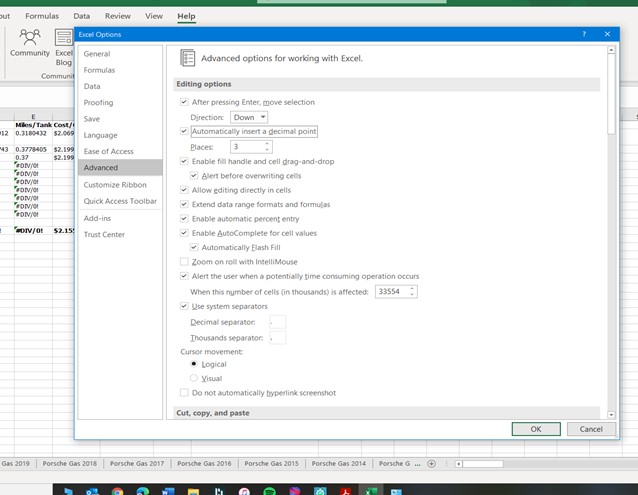Open the Porsche Gas 2016 sheet tab
This screenshot has width=638, height=495.
pos(204,463)
